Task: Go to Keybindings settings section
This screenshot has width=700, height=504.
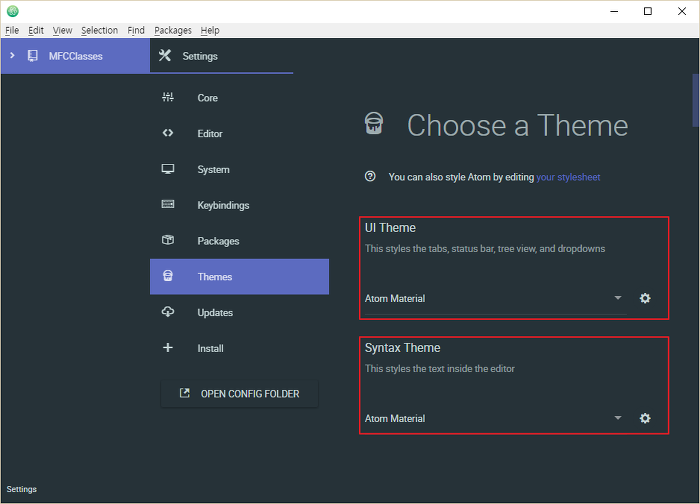Action: click(239, 205)
